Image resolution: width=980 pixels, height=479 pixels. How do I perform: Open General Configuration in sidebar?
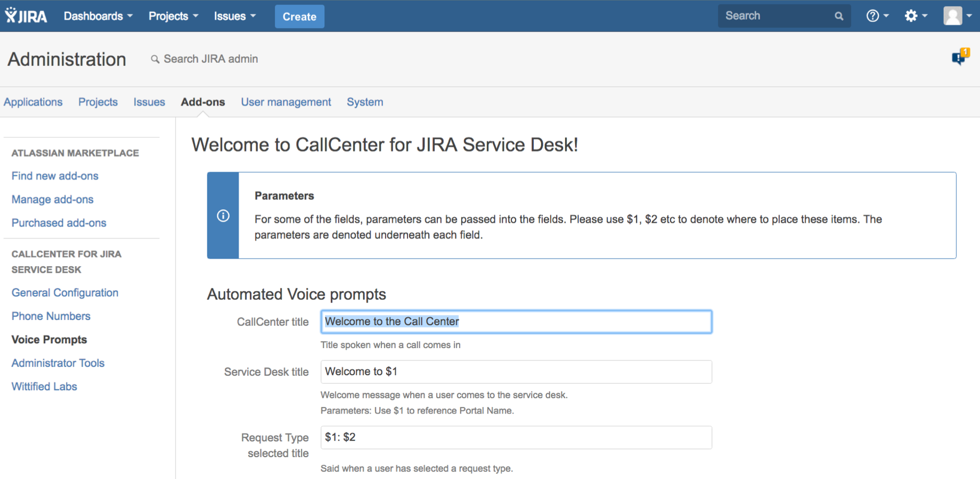[x=65, y=293]
